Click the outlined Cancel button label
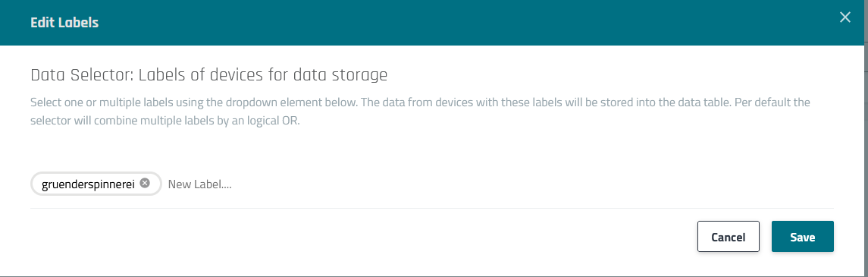The height and width of the screenshot is (277, 868). click(x=728, y=238)
